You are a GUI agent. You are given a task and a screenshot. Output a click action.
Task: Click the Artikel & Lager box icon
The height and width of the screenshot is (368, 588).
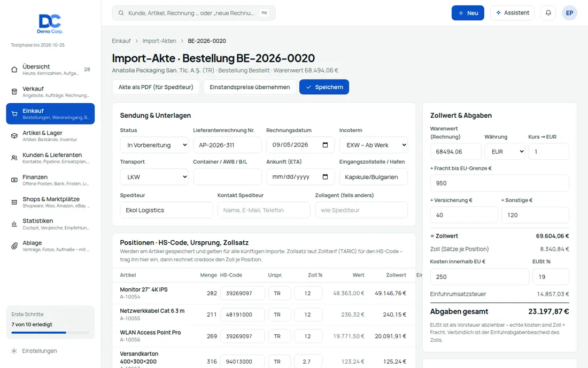[x=14, y=136]
